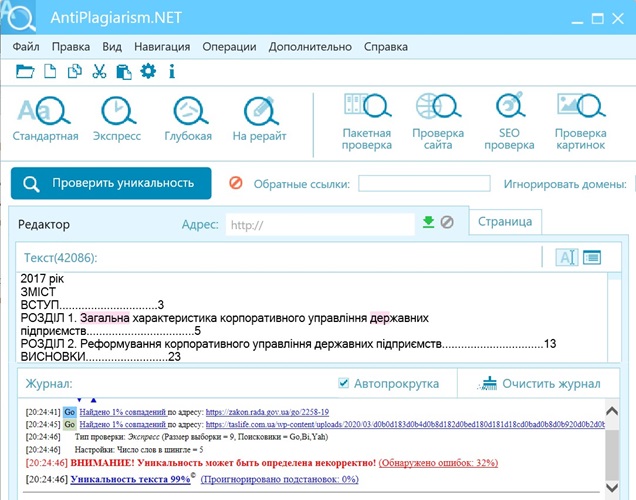Image resolution: width=636 pixels, height=500 pixels.
Task: Run the Экспресс check
Action: [x=118, y=119]
